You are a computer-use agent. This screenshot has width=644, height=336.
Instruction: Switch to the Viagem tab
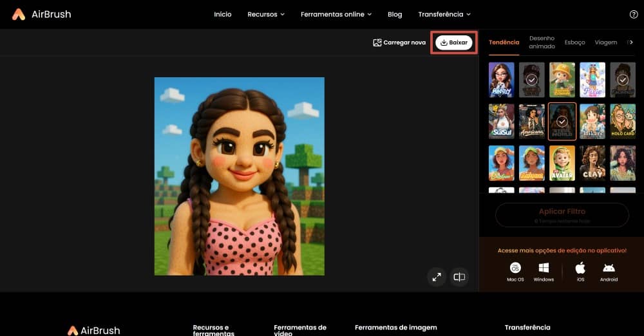605,42
